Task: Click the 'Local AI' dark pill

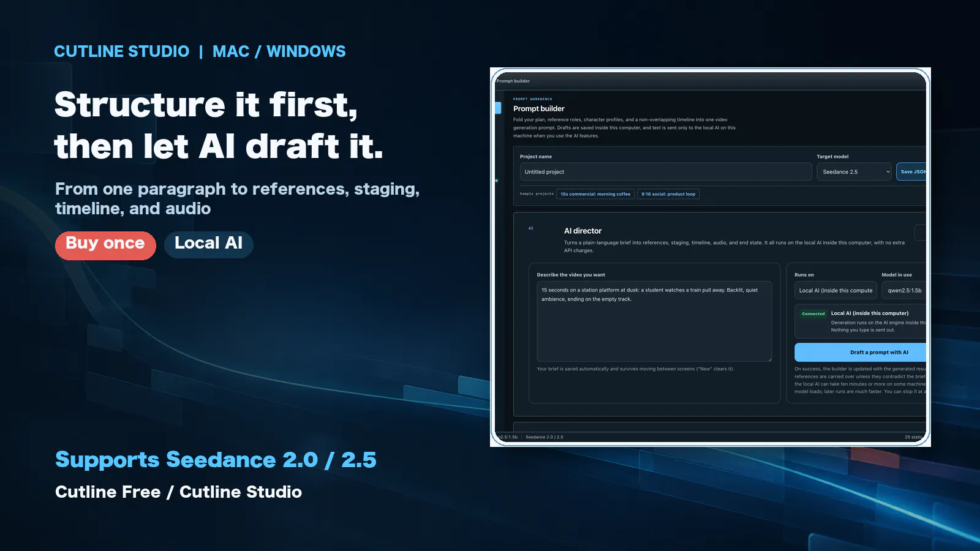Action: (209, 244)
